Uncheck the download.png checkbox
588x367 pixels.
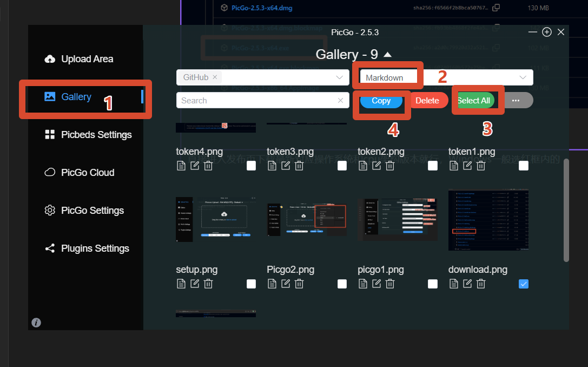click(524, 284)
